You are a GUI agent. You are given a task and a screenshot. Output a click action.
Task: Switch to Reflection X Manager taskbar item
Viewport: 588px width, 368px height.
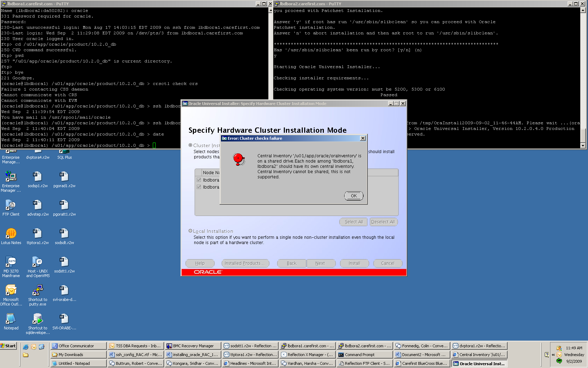[307, 355]
